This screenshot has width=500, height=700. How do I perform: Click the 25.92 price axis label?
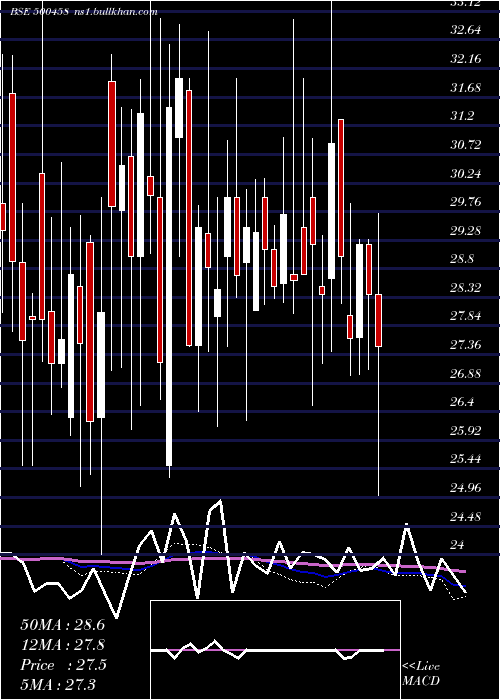coord(466,430)
